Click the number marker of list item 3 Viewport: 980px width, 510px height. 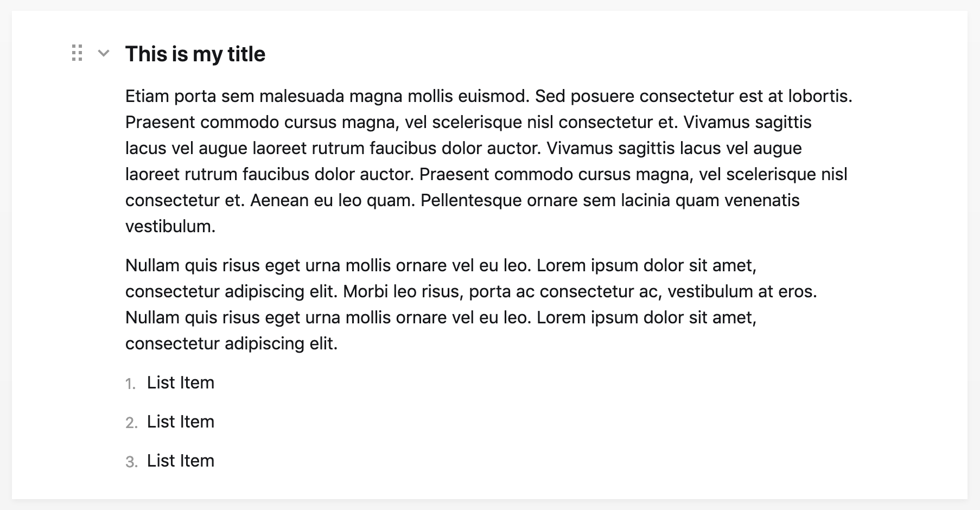point(131,461)
